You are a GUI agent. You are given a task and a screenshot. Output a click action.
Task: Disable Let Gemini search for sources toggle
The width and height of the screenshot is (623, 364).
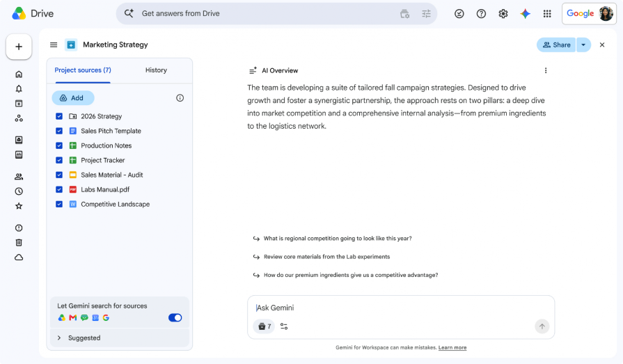point(175,317)
